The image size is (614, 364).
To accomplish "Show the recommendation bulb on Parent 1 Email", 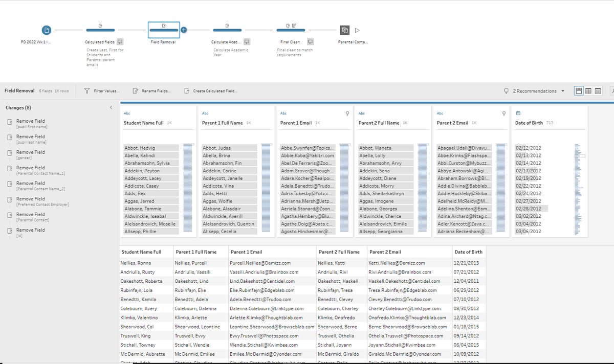I will pyautogui.click(x=347, y=113).
